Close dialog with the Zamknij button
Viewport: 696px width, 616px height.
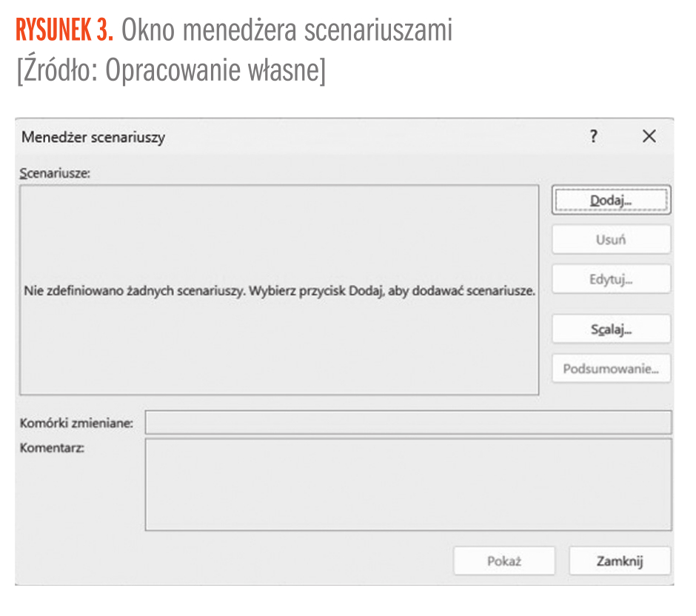620,561
